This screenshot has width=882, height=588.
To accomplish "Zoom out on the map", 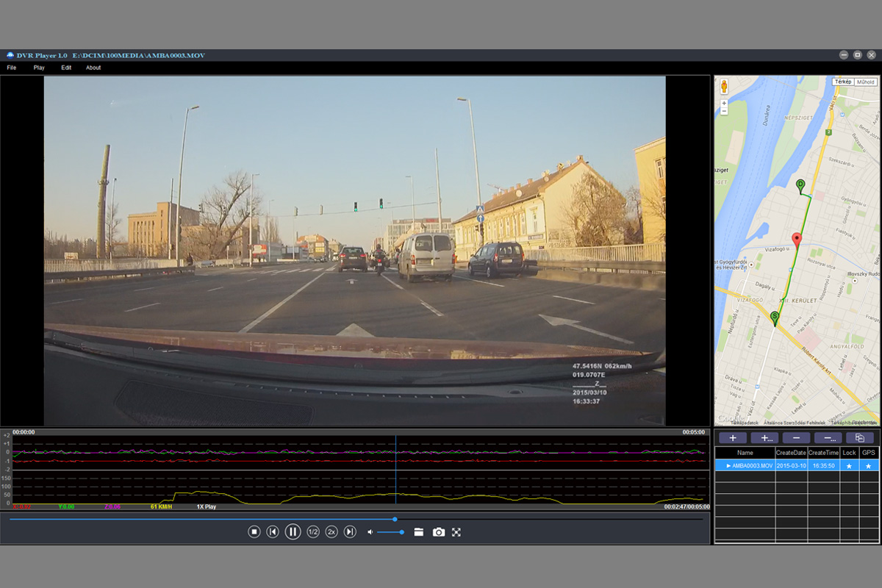I will coord(724,112).
